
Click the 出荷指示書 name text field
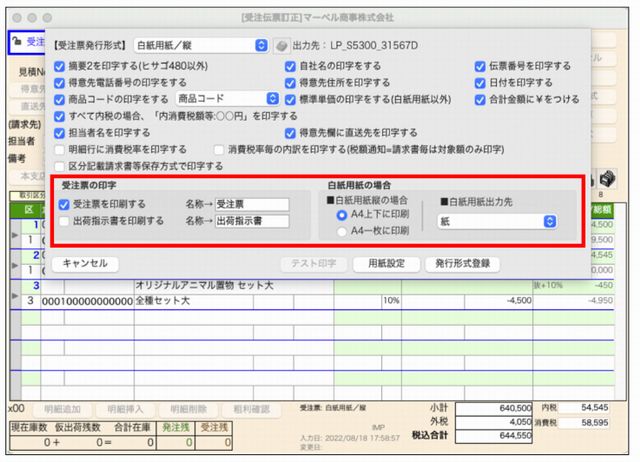coord(251,221)
